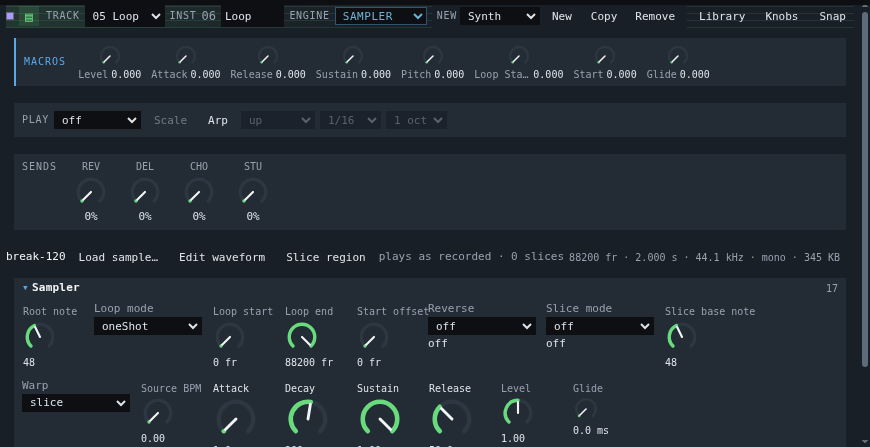
Task: Collapse the Sampler section triangle
Action: pos(26,287)
